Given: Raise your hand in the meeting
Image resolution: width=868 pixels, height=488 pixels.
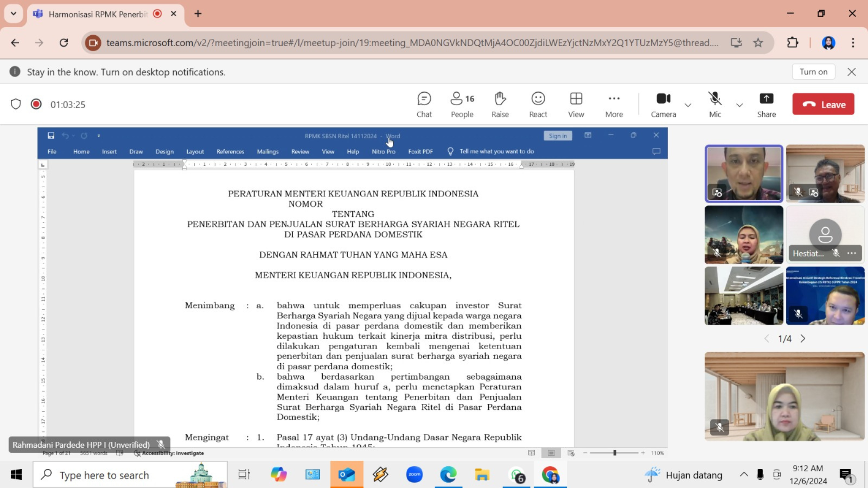Looking at the screenshot, I should pyautogui.click(x=500, y=105).
